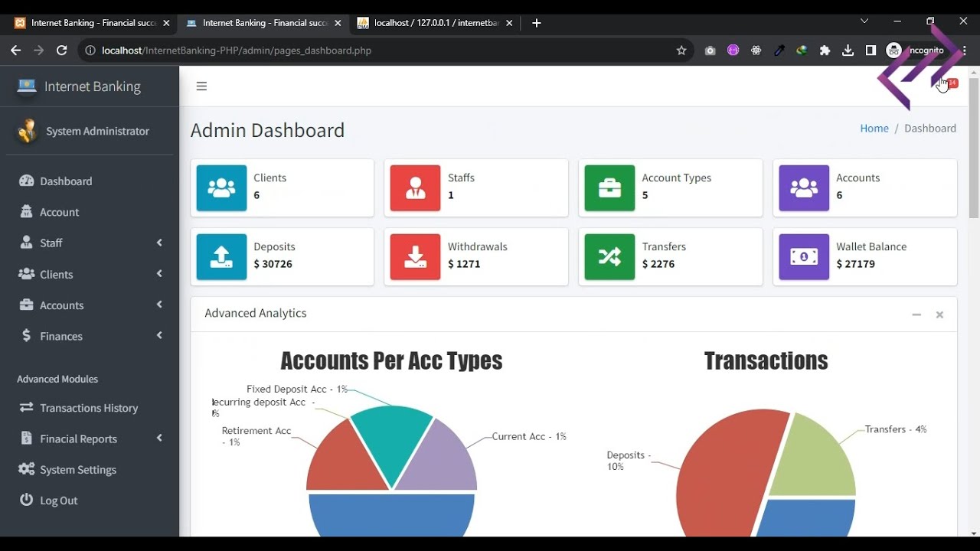Bookmark this page with the star icon
This screenshot has width=980, height=551.
(681, 51)
